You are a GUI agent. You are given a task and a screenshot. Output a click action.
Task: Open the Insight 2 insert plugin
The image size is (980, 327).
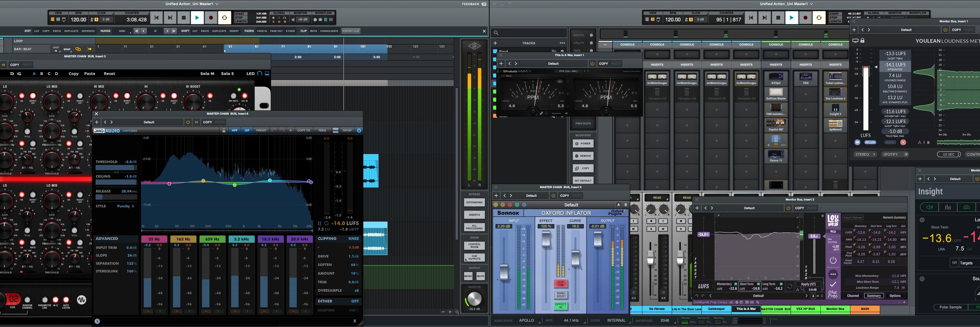click(835, 109)
